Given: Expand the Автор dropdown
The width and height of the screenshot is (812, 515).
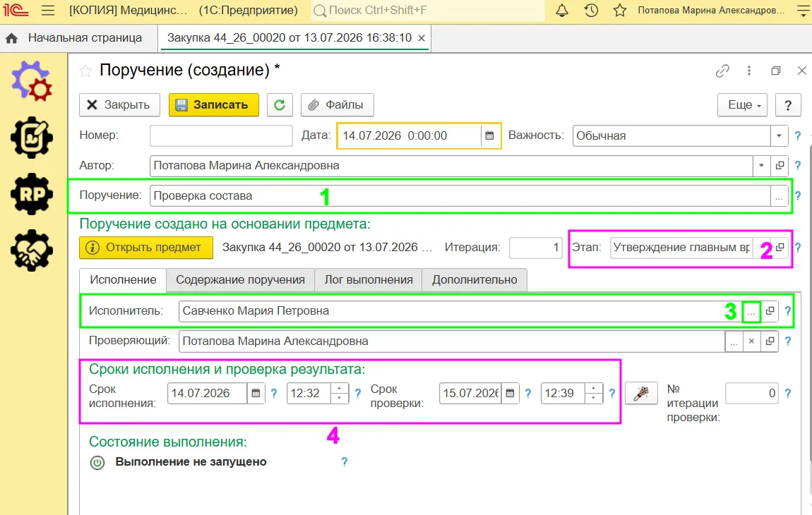Looking at the screenshot, I should click(x=761, y=166).
